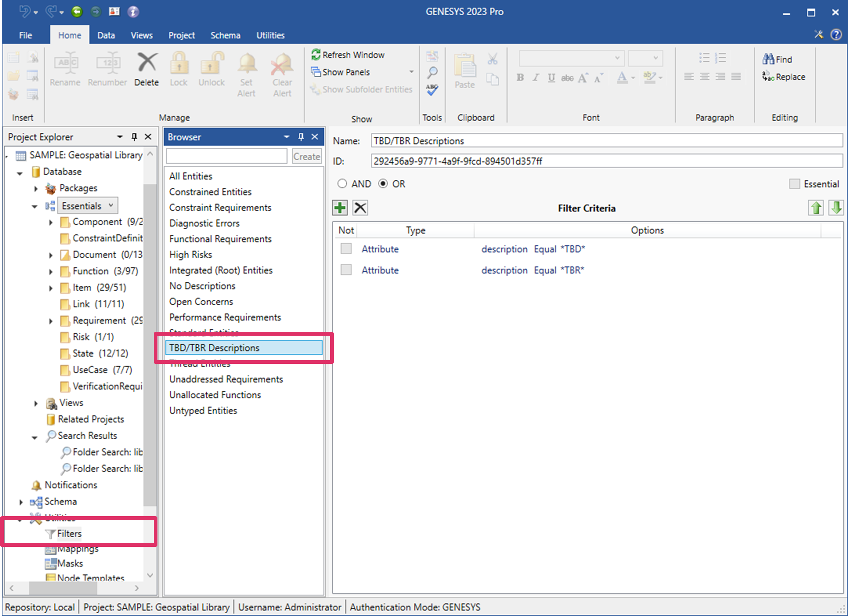
Task: Click the Underline formatting button
Action: [551, 77]
